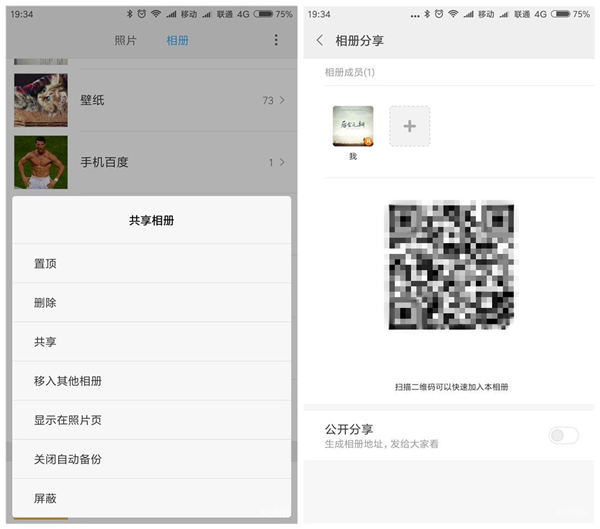Open the three-dot overflow menu
The image size is (600, 529).
click(276, 40)
